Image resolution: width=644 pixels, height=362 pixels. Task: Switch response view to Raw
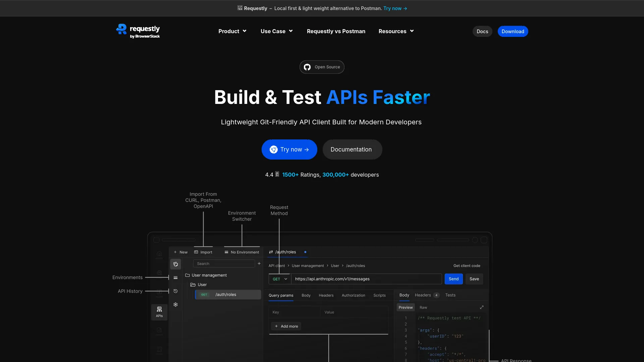coord(423,307)
